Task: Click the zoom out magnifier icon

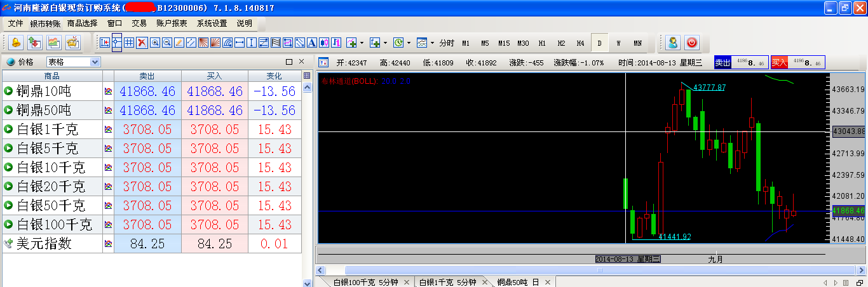Action: [x=166, y=43]
